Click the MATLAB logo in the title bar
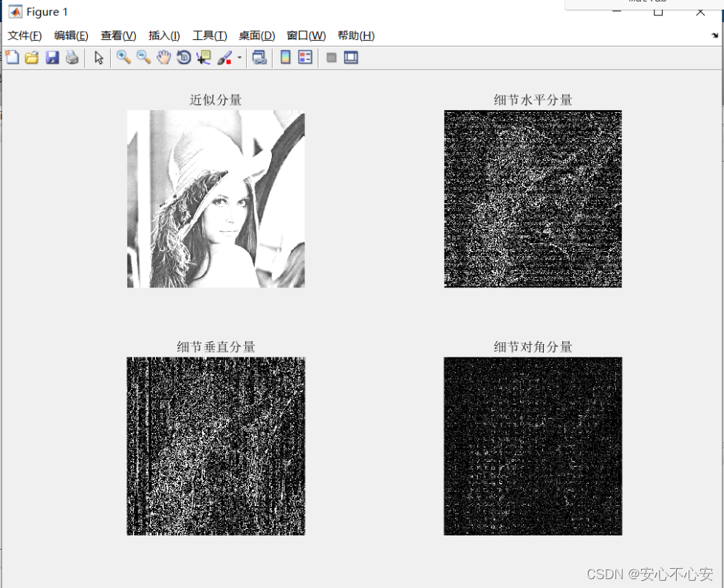 pyautogui.click(x=16, y=12)
